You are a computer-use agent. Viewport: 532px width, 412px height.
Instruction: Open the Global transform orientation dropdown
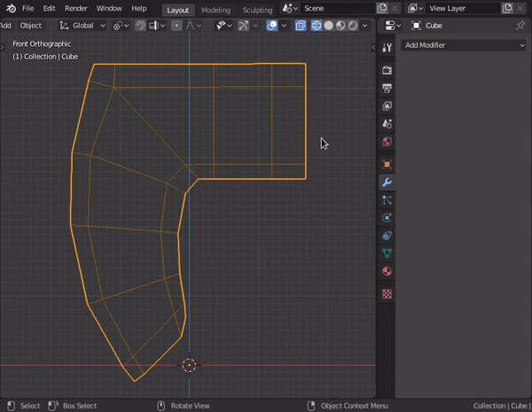coord(82,26)
